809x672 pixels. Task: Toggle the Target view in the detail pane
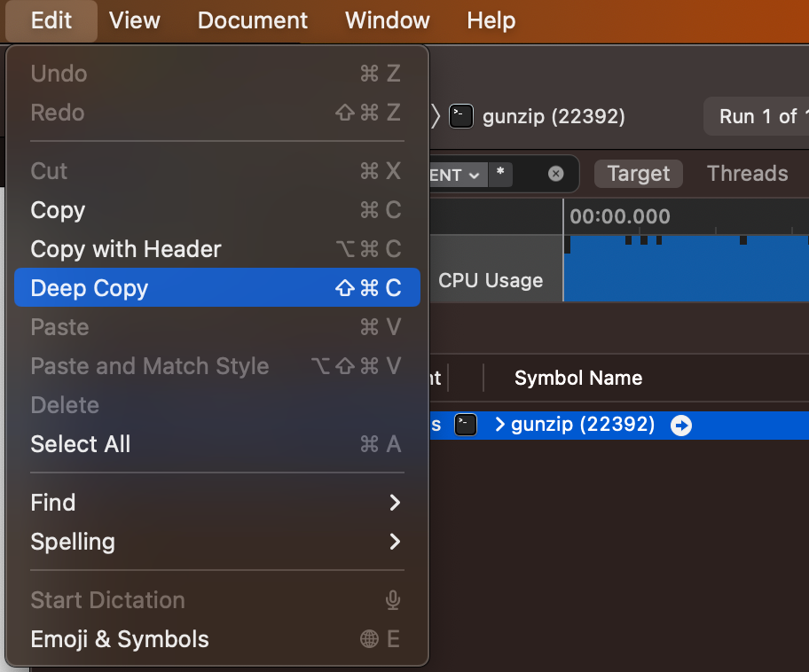coord(638,174)
